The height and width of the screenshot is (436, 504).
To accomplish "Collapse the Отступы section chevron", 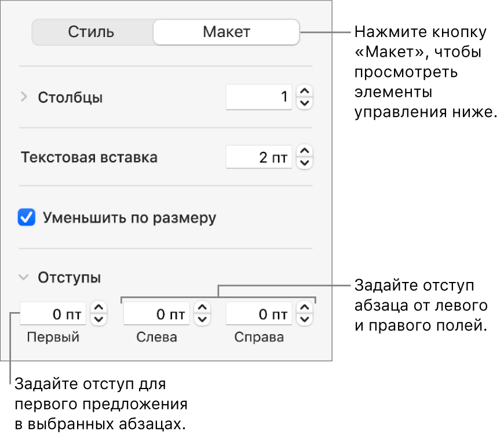I will coord(24,277).
